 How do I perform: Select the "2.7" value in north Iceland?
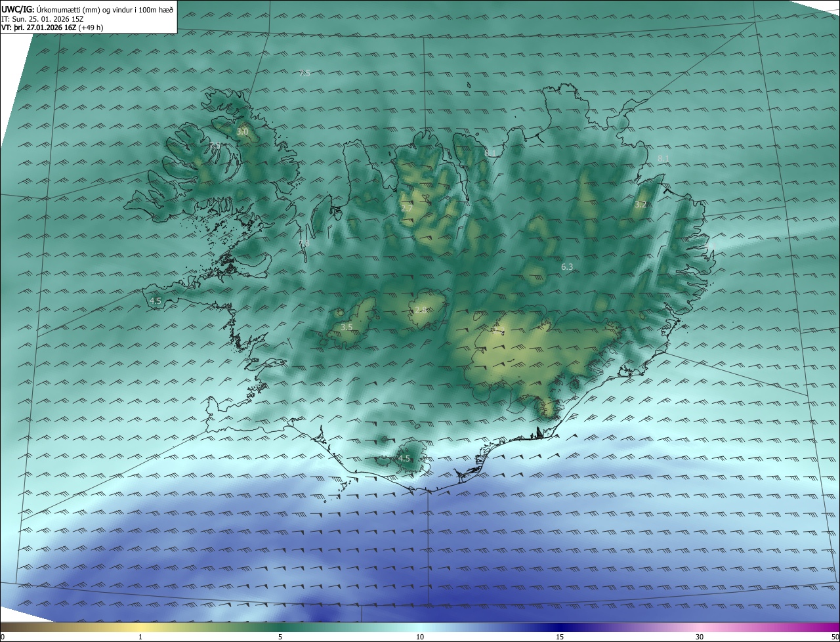pyautogui.click(x=407, y=208)
